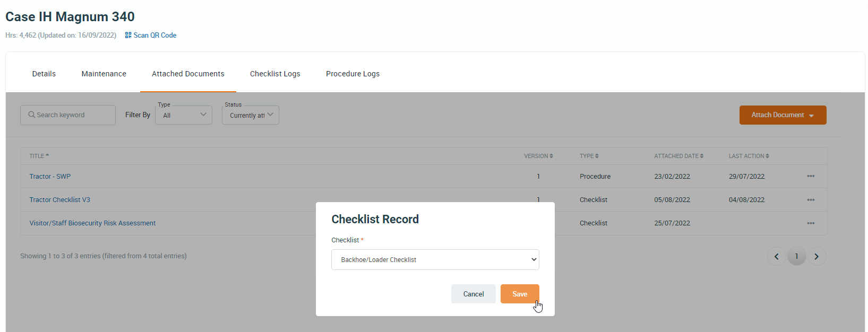This screenshot has width=868, height=332.
Task: Switch to the Maintenance tab
Action: coord(104,74)
